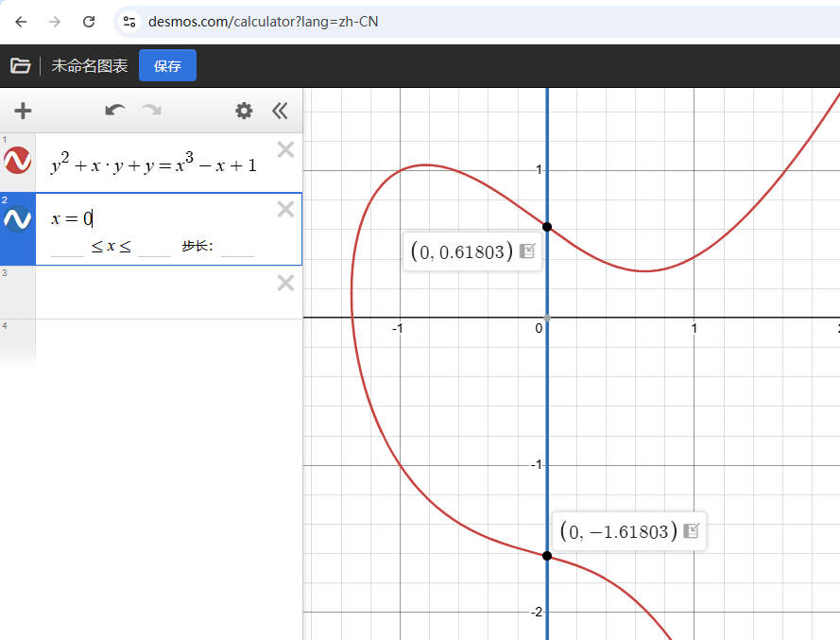This screenshot has height=640, width=840.
Task: Click the site information icon in address bar
Action: (129, 22)
